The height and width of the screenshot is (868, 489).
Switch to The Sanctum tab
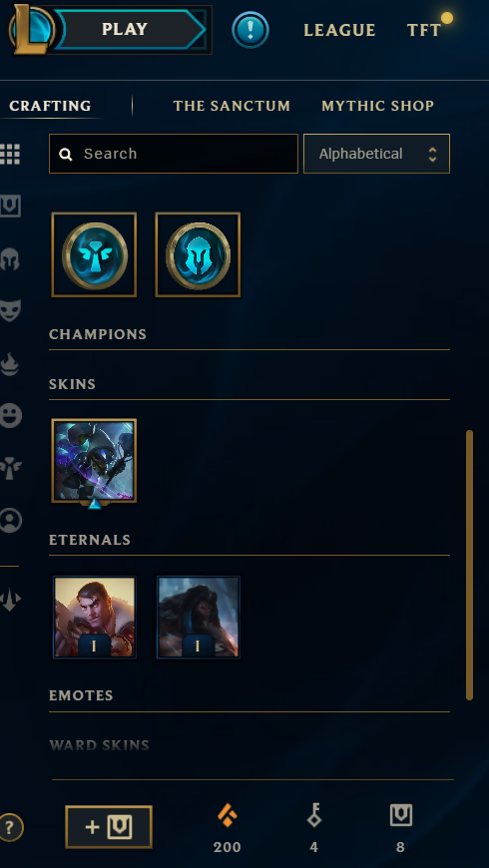(x=232, y=106)
